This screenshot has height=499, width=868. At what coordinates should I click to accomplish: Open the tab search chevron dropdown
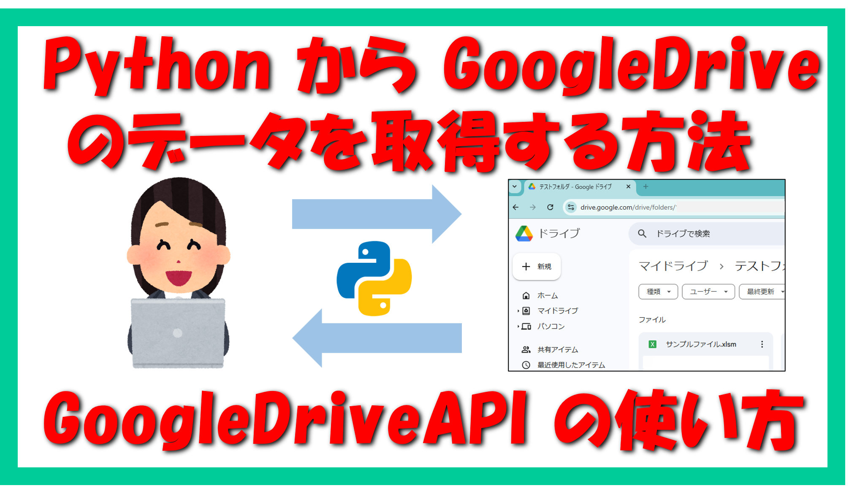pos(515,186)
